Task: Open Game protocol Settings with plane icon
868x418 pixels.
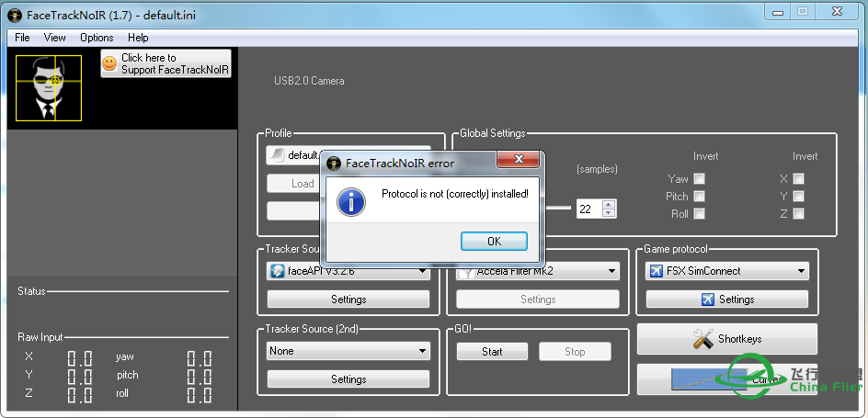Action: coord(726,299)
